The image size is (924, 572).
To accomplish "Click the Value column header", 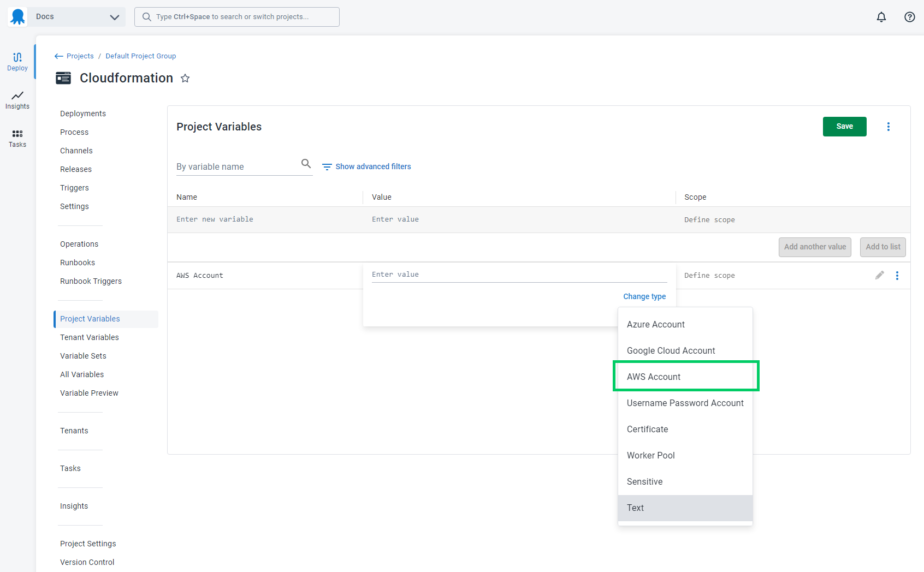I will coord(382,197).
